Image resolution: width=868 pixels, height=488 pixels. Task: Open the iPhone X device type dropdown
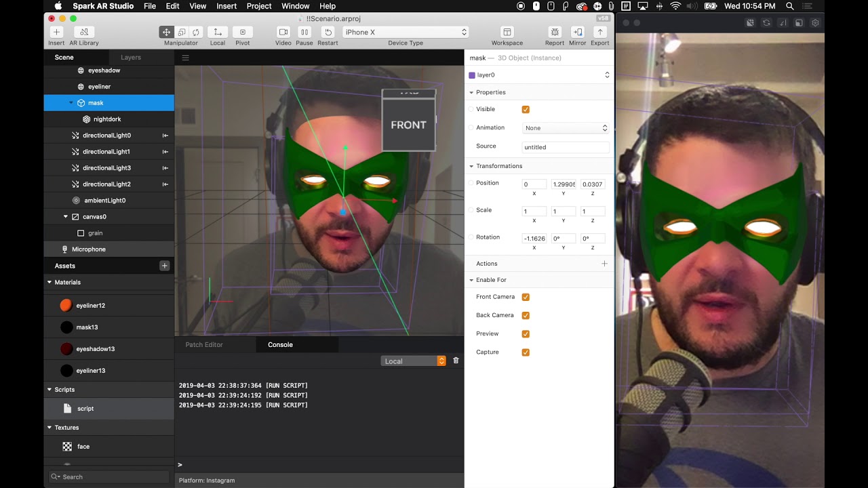pos(406,33)
